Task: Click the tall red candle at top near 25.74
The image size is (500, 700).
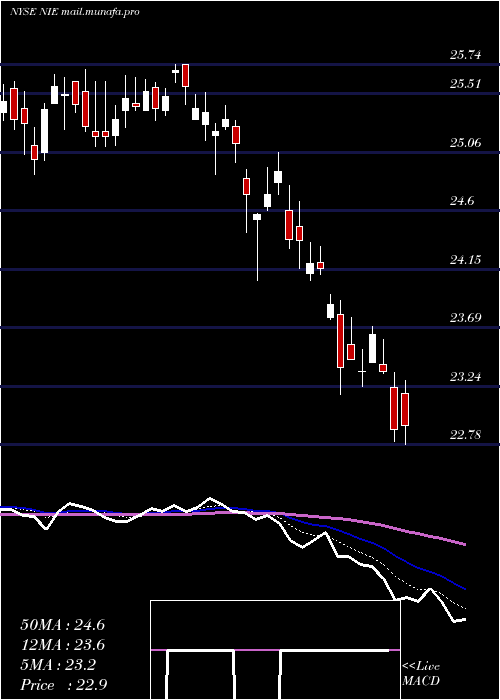Action: coord(185,75)
